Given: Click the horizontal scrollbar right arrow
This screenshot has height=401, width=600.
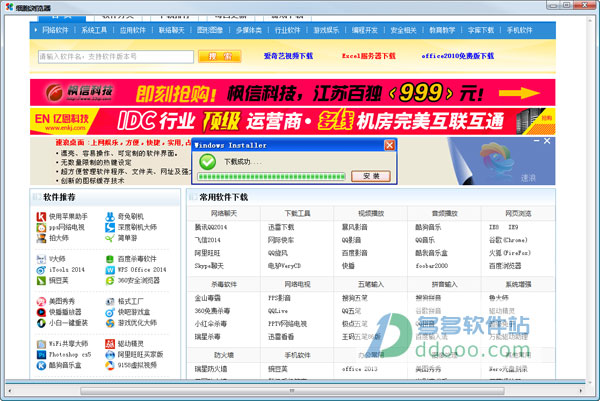Looking at the screenshot, I should click(x=581, y=391).
